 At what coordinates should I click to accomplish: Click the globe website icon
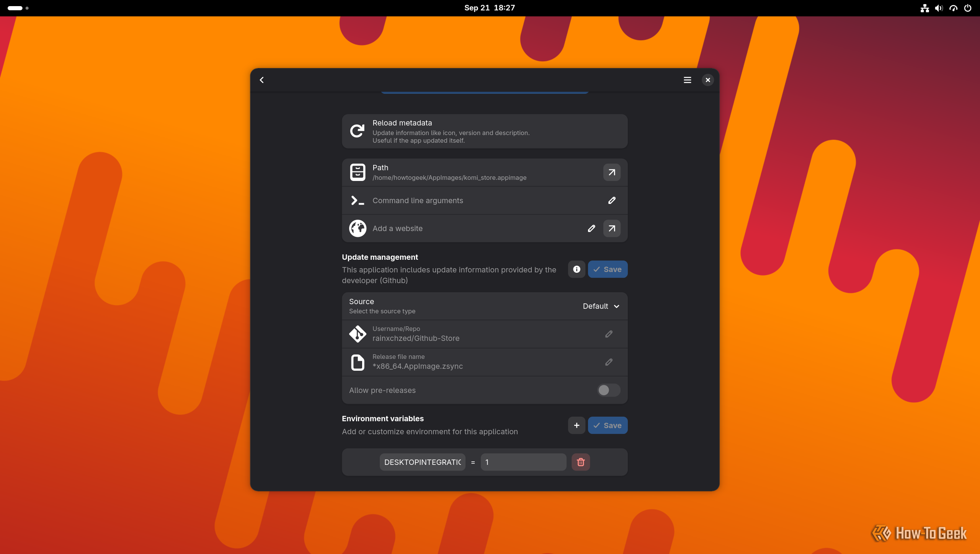tap(358, 228)
